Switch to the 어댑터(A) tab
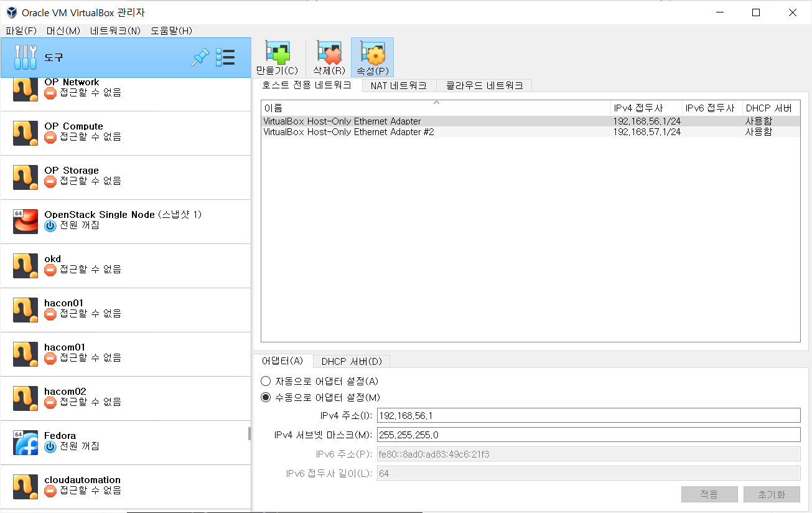Image resolution: width=812 pixels, height=513 pixels. coord(282,361)
